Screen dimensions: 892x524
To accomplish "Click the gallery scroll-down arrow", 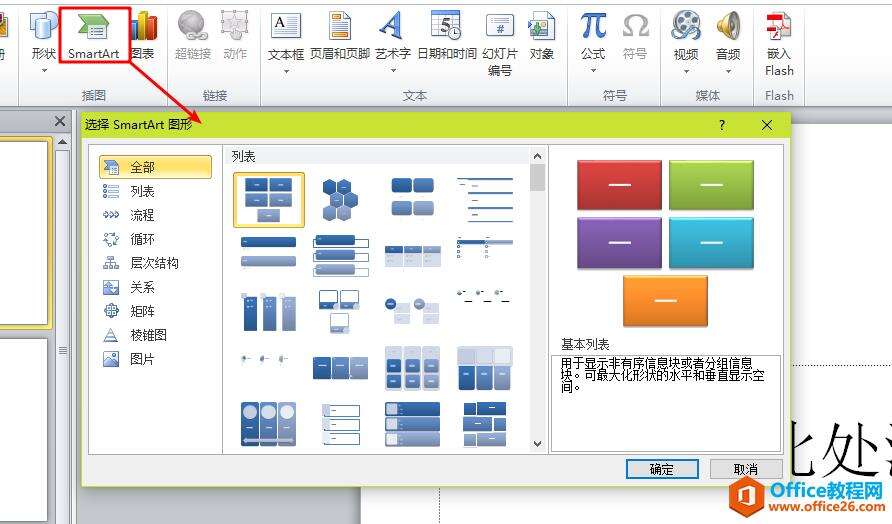I will point(538,444).
